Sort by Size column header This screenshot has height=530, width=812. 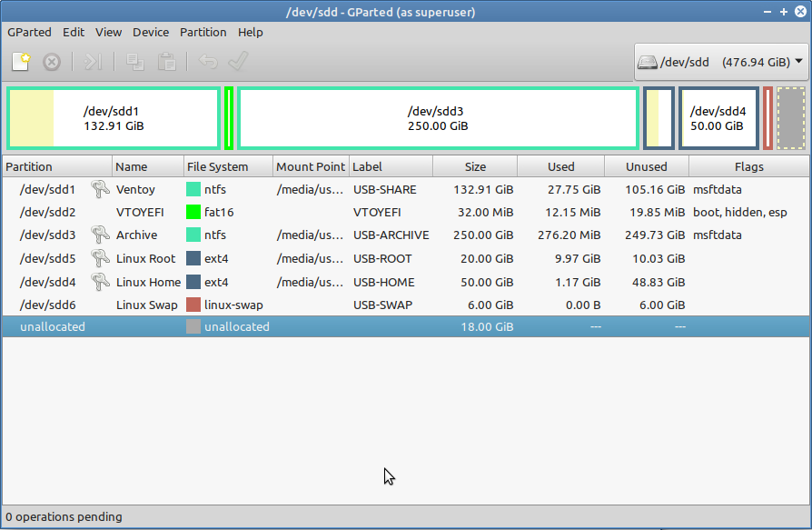(x=475, y=167)
